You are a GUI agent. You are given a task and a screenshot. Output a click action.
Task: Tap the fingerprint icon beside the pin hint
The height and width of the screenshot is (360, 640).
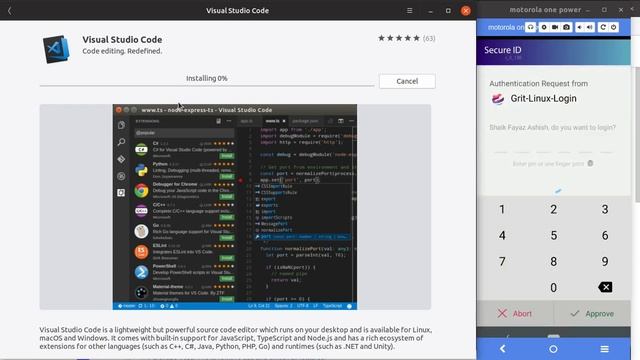tap(590, 163)
